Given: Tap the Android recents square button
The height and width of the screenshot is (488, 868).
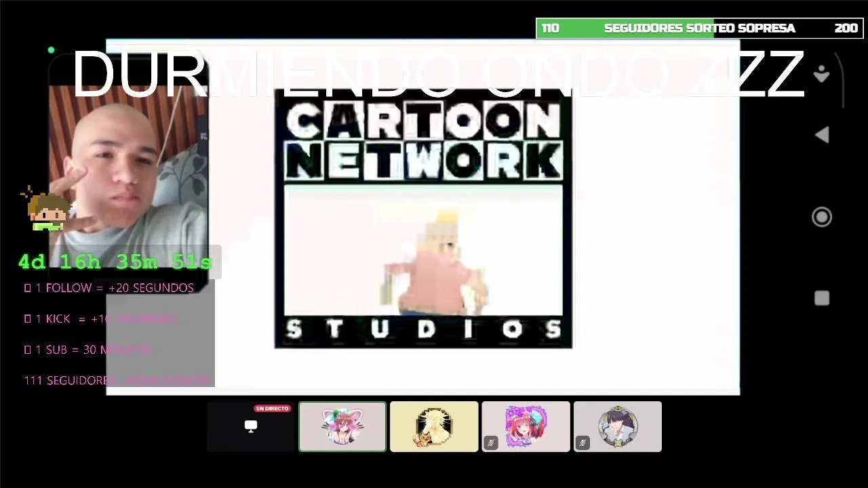Looking at the screenshot, I should point(822,298).
